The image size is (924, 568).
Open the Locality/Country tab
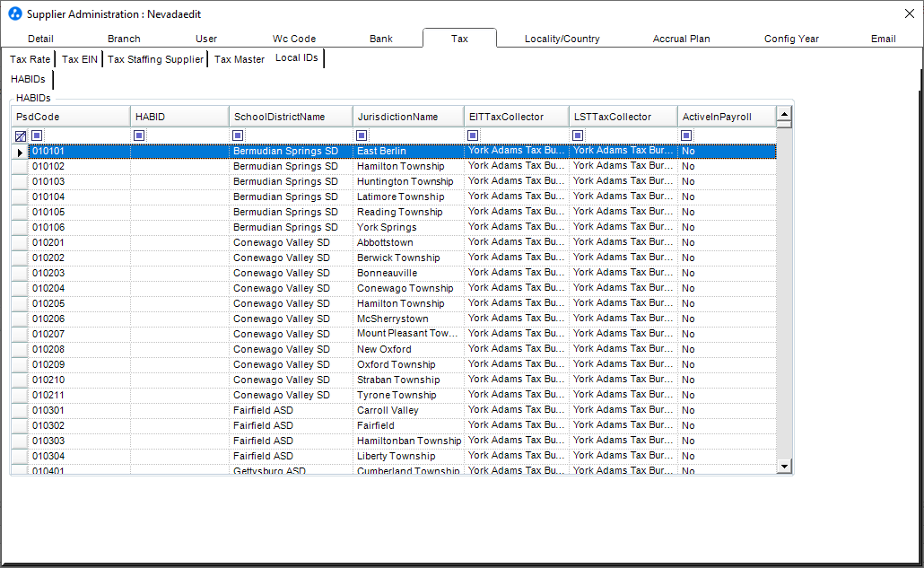point(562,39)
